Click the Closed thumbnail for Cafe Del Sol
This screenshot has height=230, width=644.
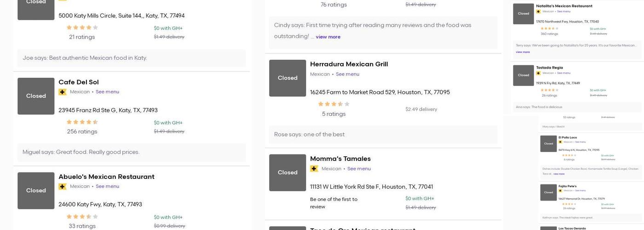point(36,96)
